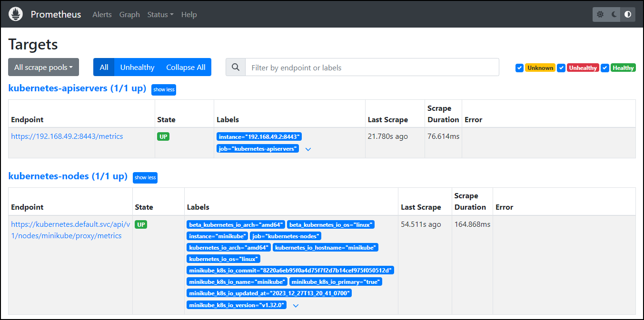Image resolution: width=644 pixels, height=320 pixels.
Task: Click the magnifier search icon
Action: [236, 68]
